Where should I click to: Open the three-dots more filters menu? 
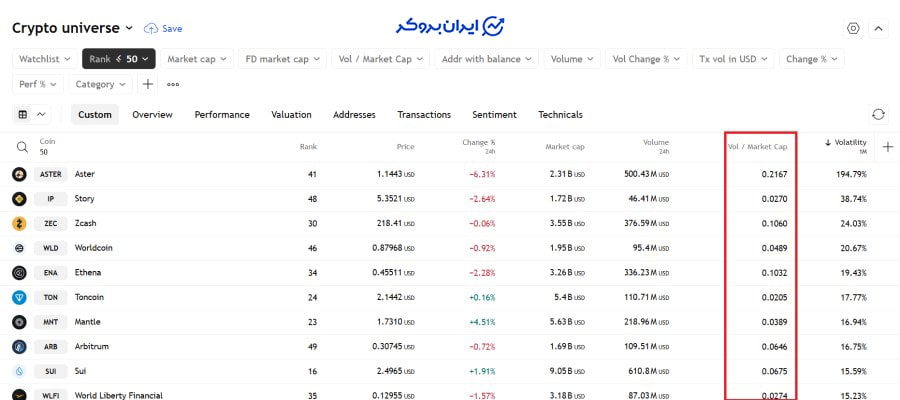pyautogui.click(x=173, y=85)
